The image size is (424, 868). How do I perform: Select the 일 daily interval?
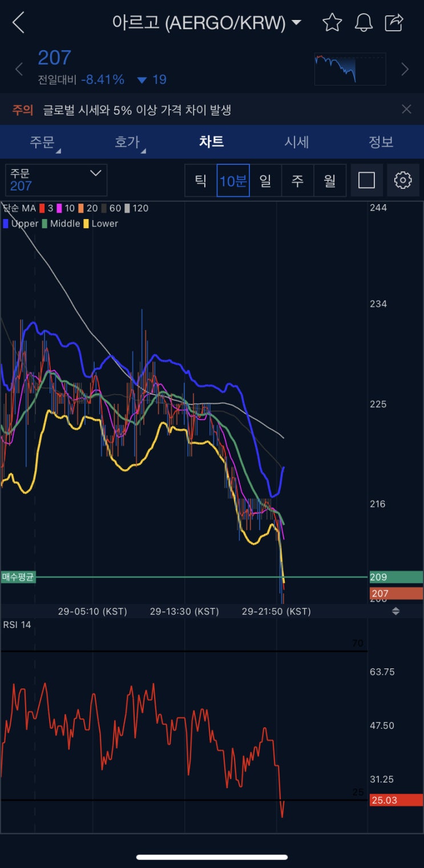[x=265, y=180]
